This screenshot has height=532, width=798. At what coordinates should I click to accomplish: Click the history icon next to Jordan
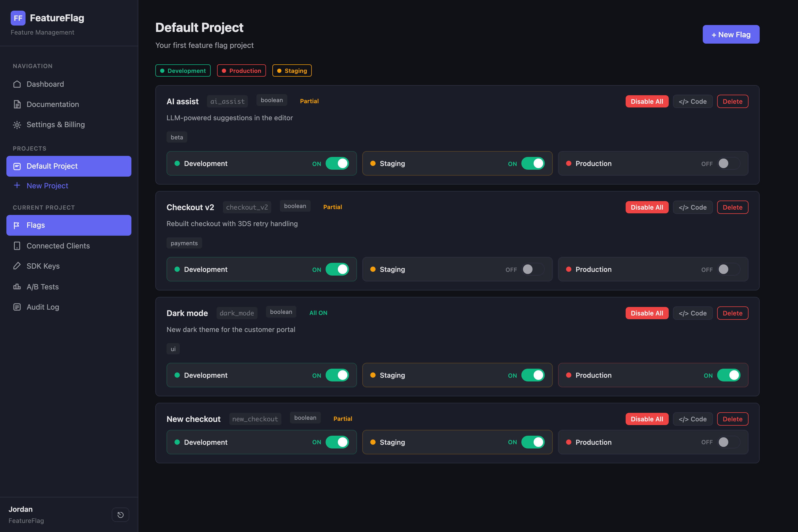tap(120, 515)
